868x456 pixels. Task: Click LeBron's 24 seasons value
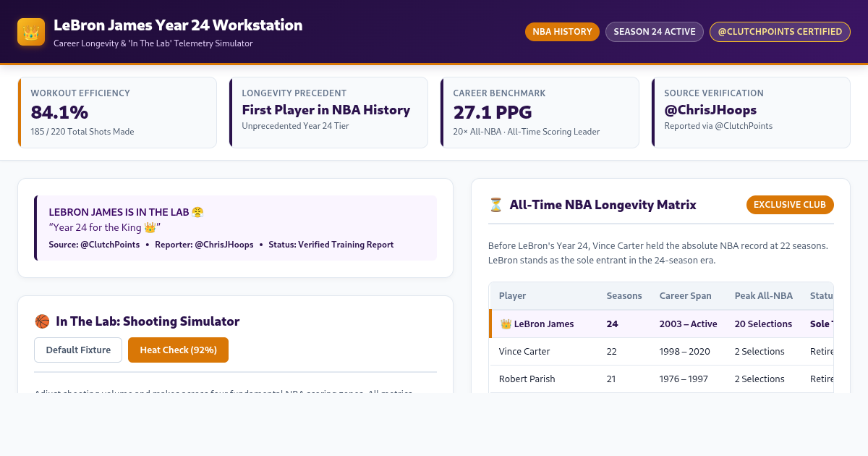(612, 324)
